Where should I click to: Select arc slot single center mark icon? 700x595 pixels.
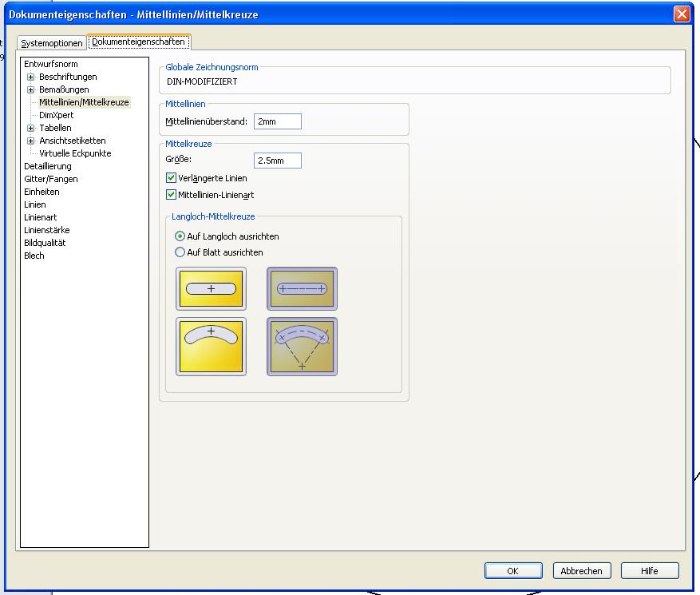pos(211,346)
